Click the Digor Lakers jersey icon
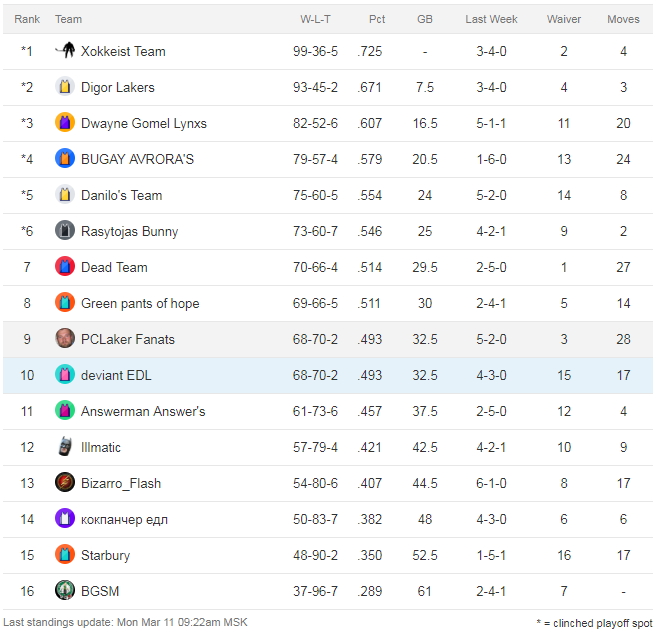This screenshot has height=635, width=657. pyautogui.click(x=65, y=87)
